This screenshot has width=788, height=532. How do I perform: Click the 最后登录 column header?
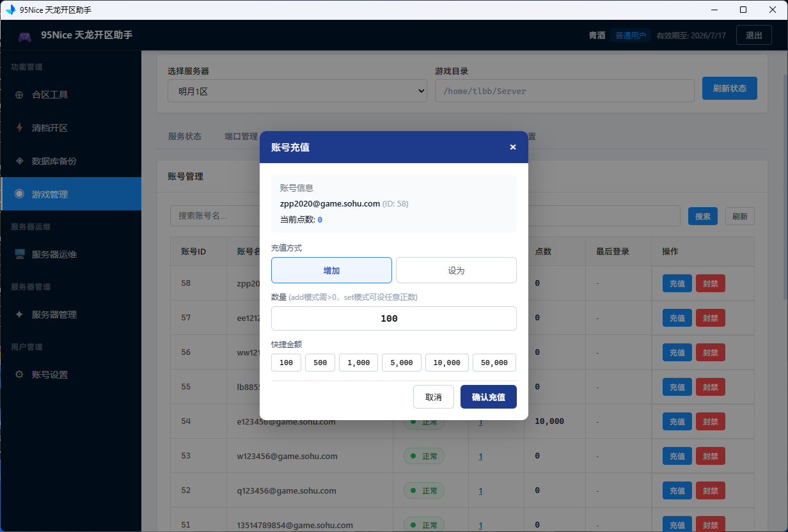[x=612, y=251]
